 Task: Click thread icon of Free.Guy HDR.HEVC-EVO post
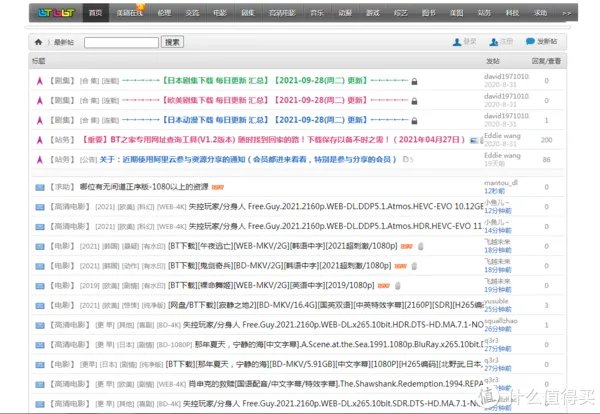click(40, 227)
